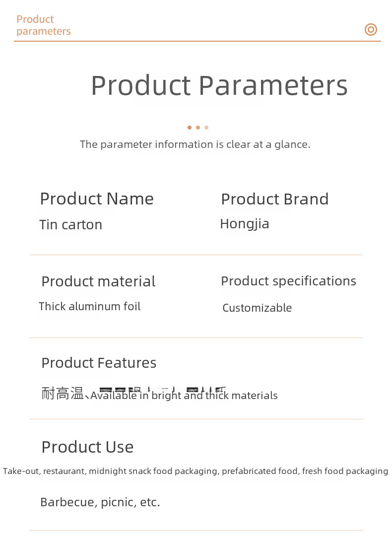Click the large "Product Parameters" title
Screen dimensions: 392x541
219,85
